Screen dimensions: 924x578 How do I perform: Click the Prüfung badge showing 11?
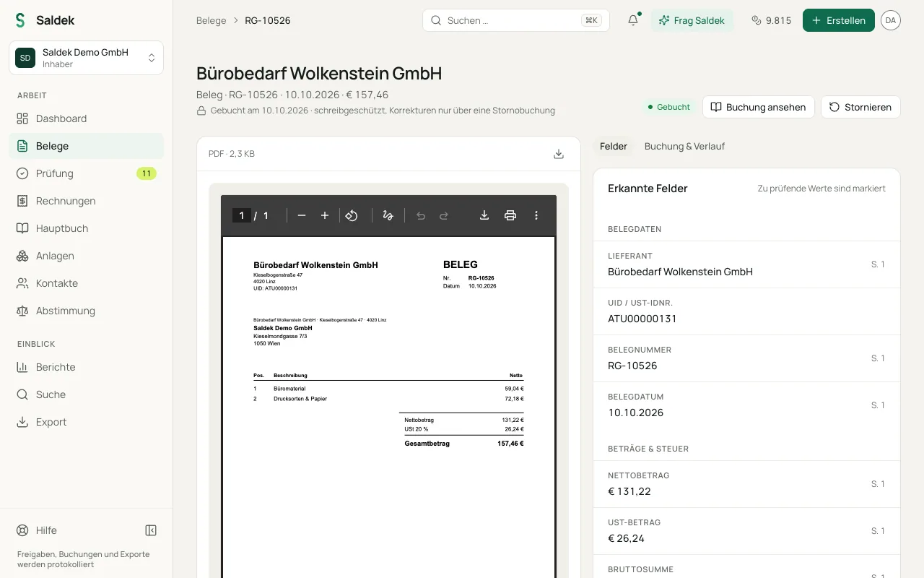(147, 173)
